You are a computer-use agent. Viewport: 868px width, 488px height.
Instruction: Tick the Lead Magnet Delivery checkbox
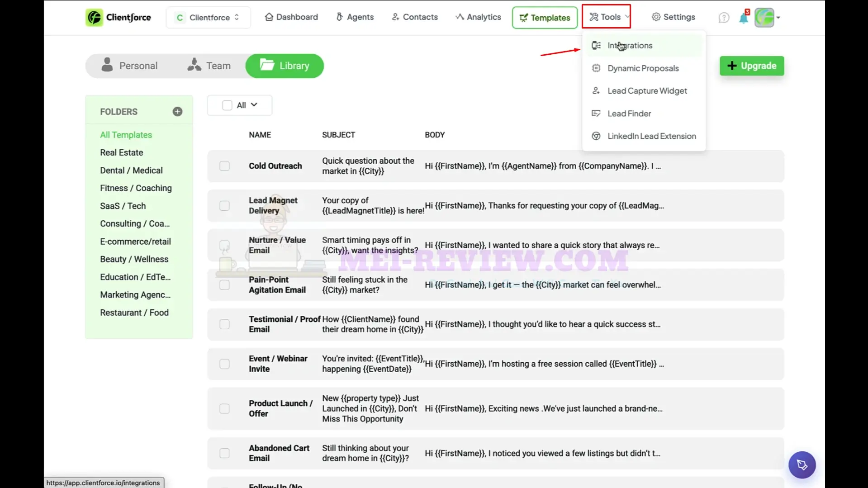224,206
